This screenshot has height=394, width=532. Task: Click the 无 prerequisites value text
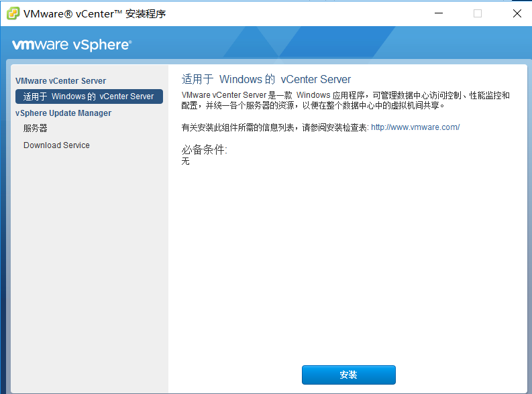pyautogui.click(x=185, y=161)
